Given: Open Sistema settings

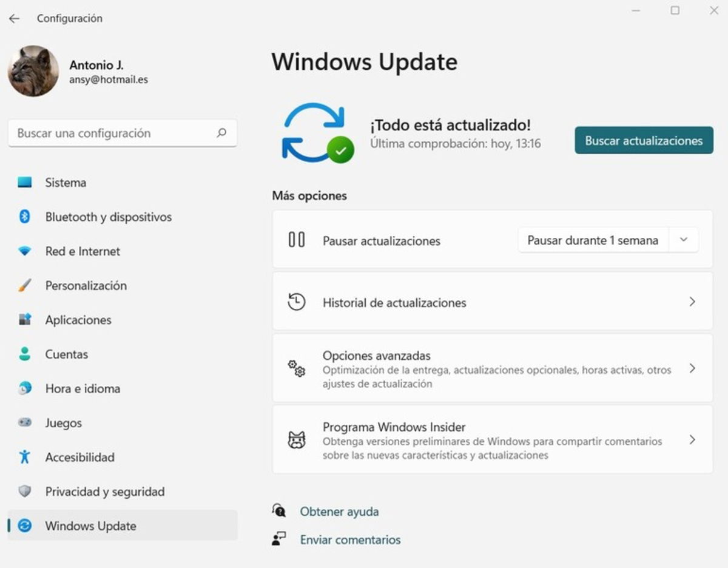Looking at the screenshot, I should click(123, 183).
